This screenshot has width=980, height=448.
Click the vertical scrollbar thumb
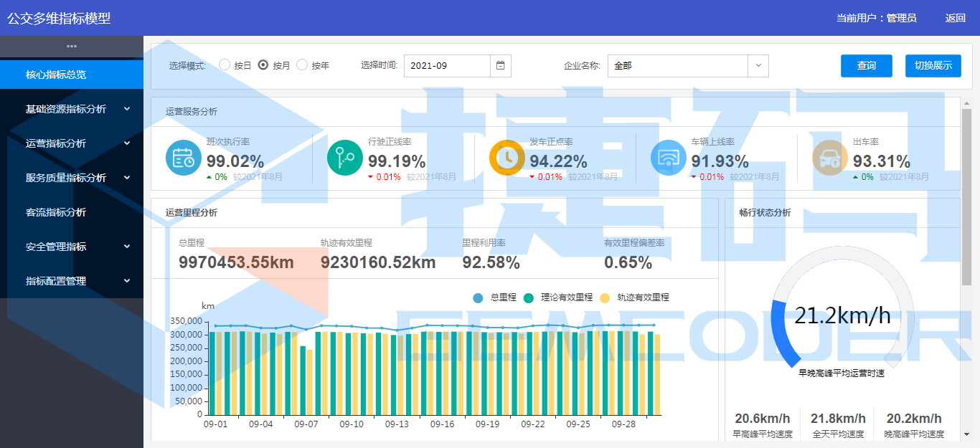point(966,197)
